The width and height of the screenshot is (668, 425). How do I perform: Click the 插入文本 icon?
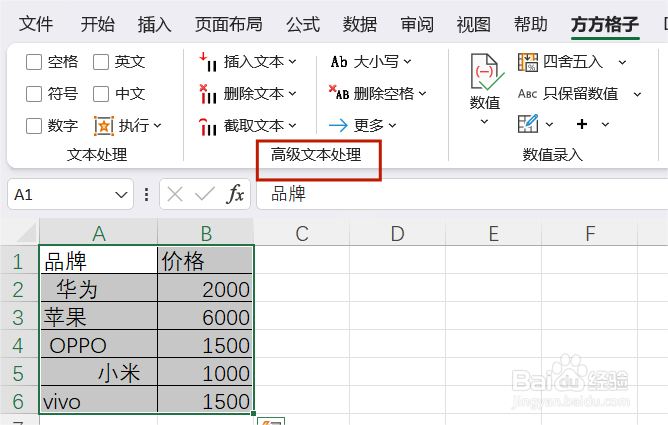[x=208, y=62]
